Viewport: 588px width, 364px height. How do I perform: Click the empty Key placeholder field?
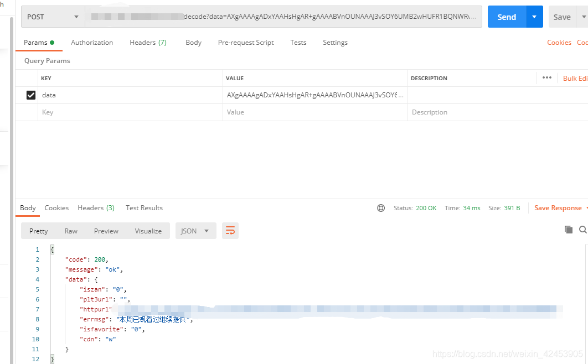pyautogui.click(x=130, y=112)
